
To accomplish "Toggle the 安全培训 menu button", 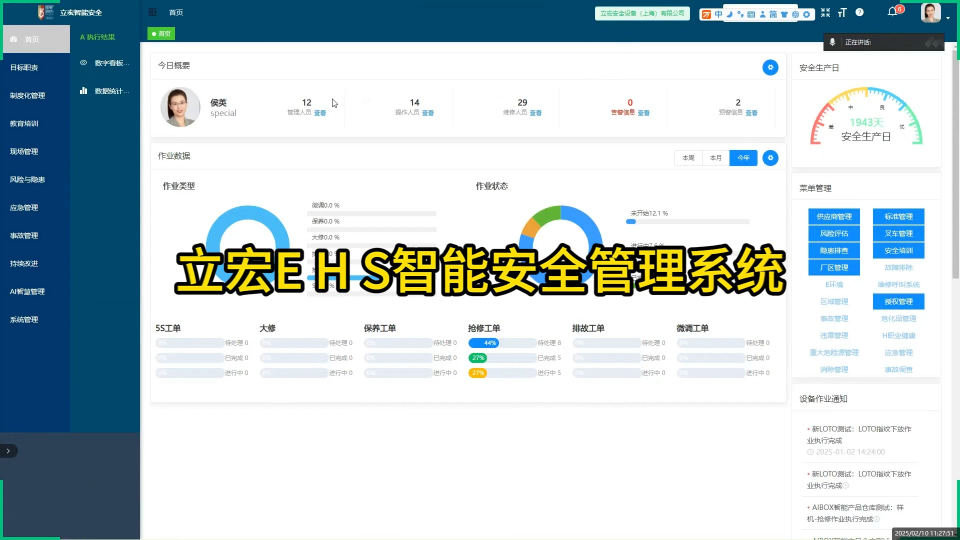I will point(898,250).
